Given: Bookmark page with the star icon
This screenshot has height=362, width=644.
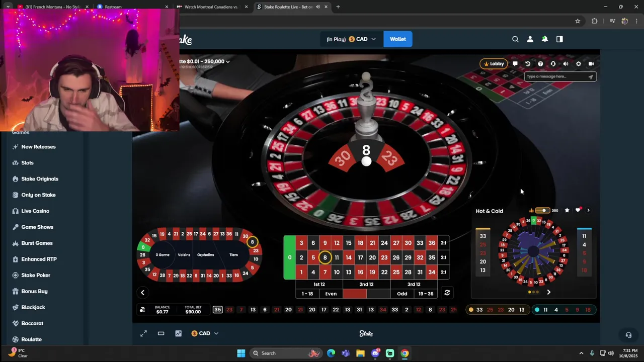Looking at the screenshot, I should 578,21.
